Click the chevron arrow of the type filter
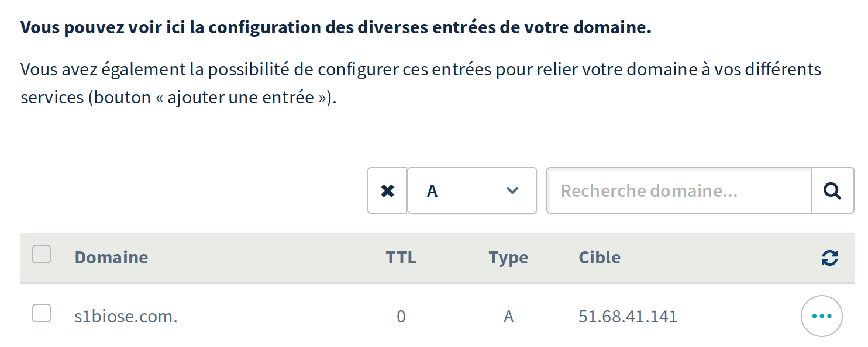 pyautogui.click(x=512, y=190)
